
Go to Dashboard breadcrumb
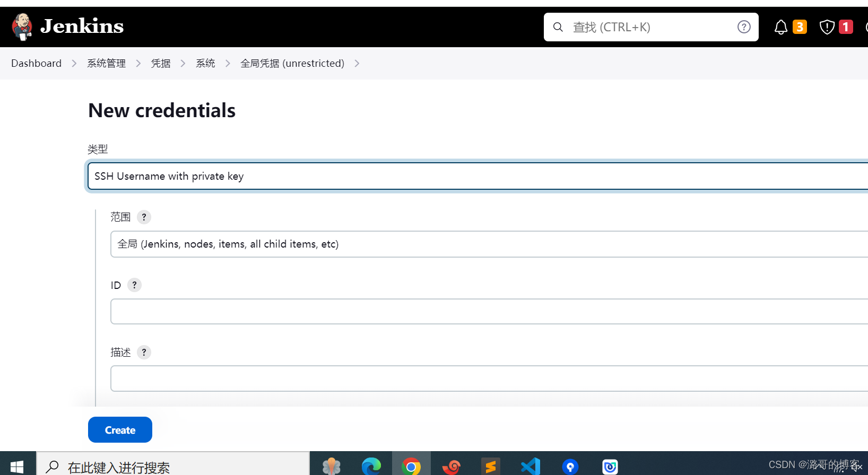point(37,63)
